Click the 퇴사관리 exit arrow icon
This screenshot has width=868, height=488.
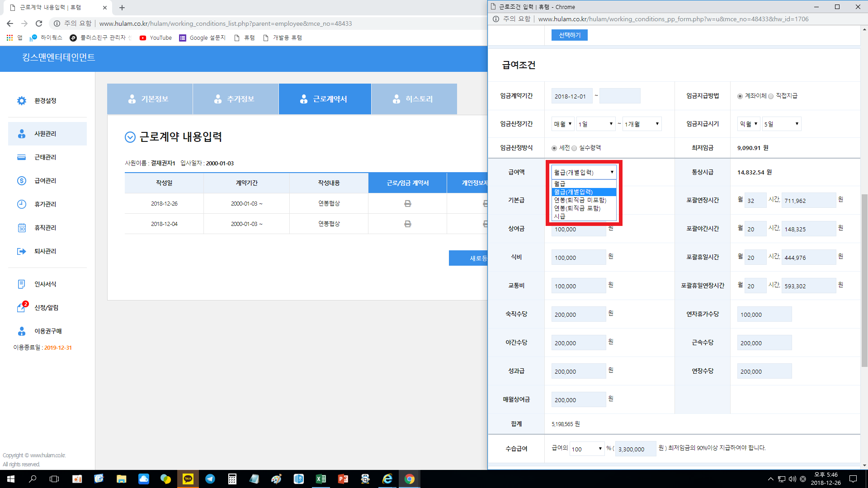tap(22, 251)
